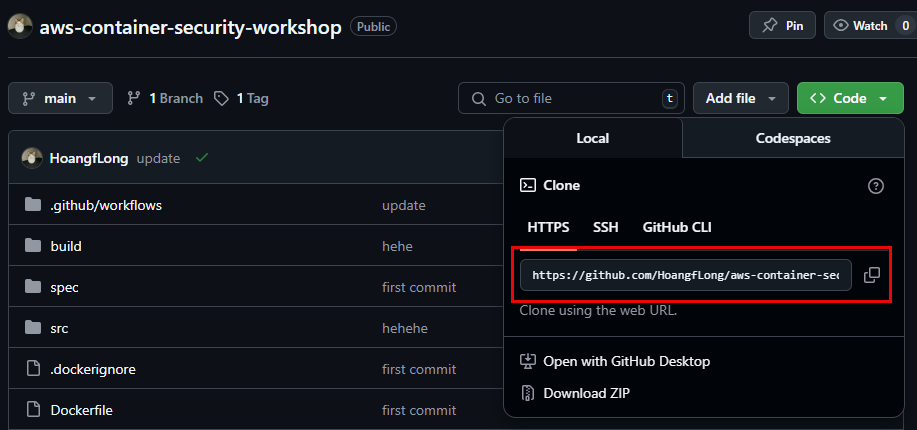Image resolution: width=917 pixels, height=430 pixels.
Task: Click the folder icon next to build
Action: (x=33, y=245)
